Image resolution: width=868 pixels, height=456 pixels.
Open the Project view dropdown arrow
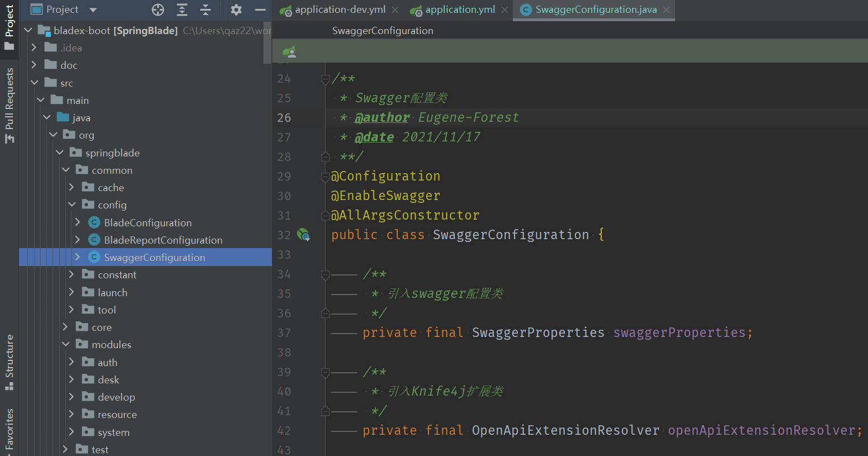[x=93, y=10]
